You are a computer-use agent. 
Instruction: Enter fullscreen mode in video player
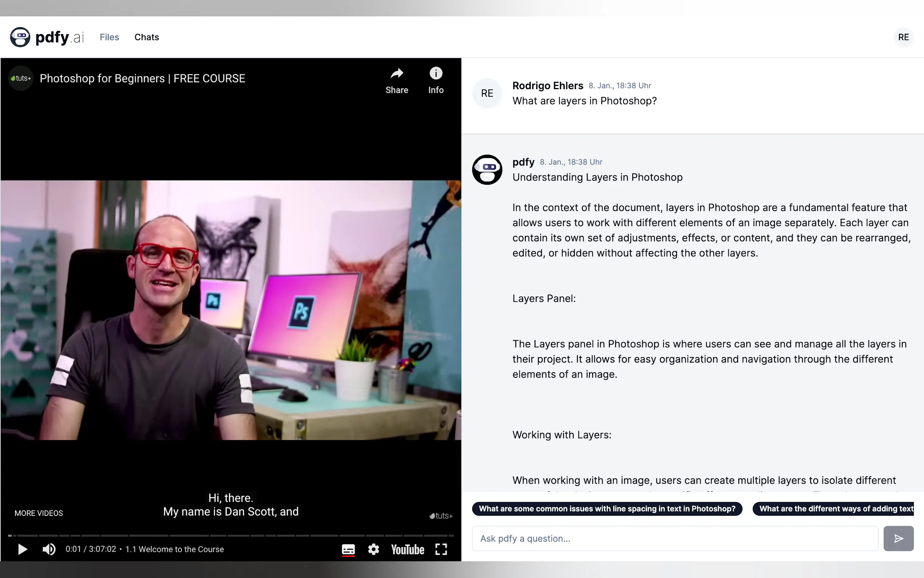[441, 549]
